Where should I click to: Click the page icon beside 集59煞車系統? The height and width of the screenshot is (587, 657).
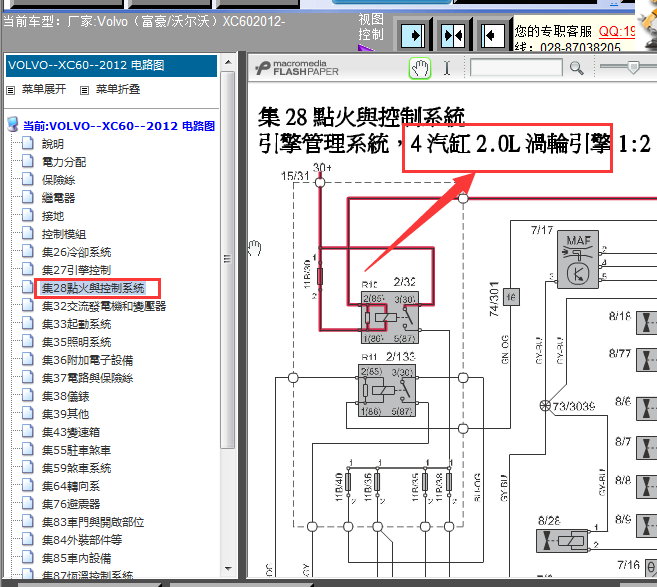click(x=28, y=468)
